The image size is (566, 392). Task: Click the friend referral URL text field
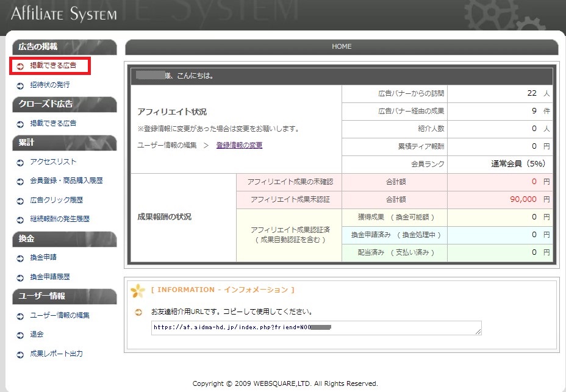(x=316, y=327)
